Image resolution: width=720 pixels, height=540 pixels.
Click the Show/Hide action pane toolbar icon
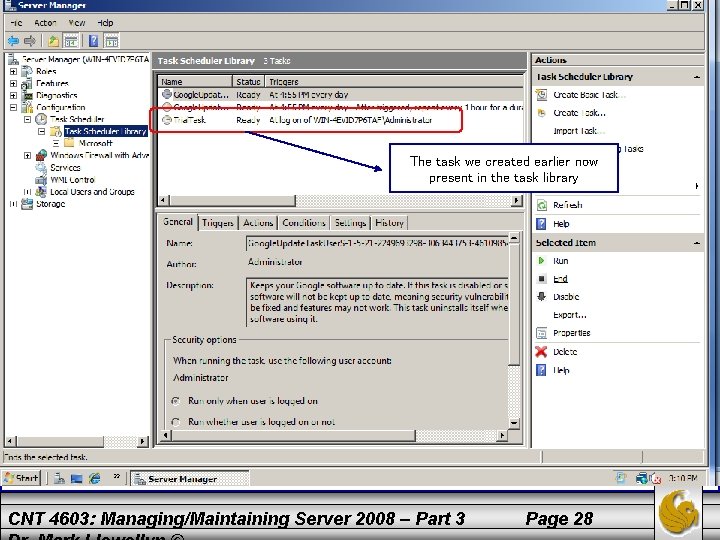click(112, 41)
